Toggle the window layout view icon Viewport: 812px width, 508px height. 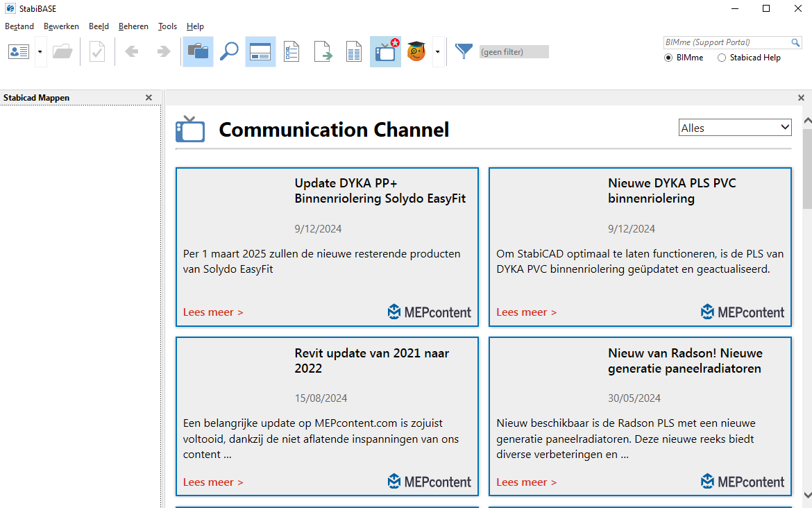(x=260, y=52)
